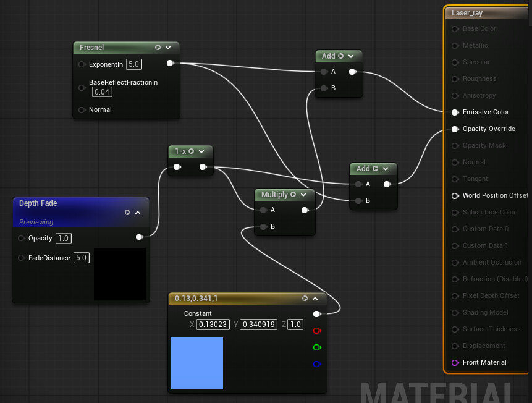532x403 pixels.
Task: Click the blue color preview swatch
Action: point(197,363)
